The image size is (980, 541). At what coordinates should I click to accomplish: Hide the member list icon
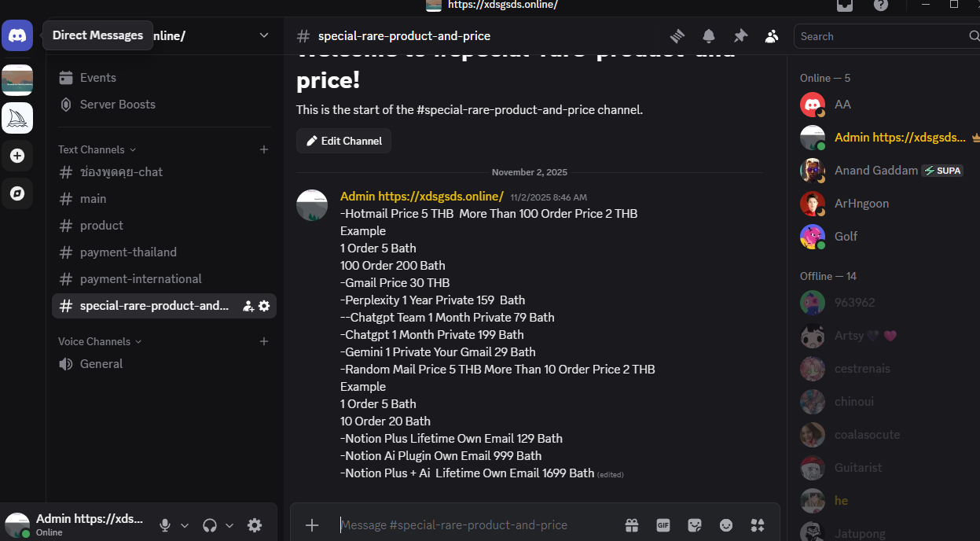[x=771, y=35]
